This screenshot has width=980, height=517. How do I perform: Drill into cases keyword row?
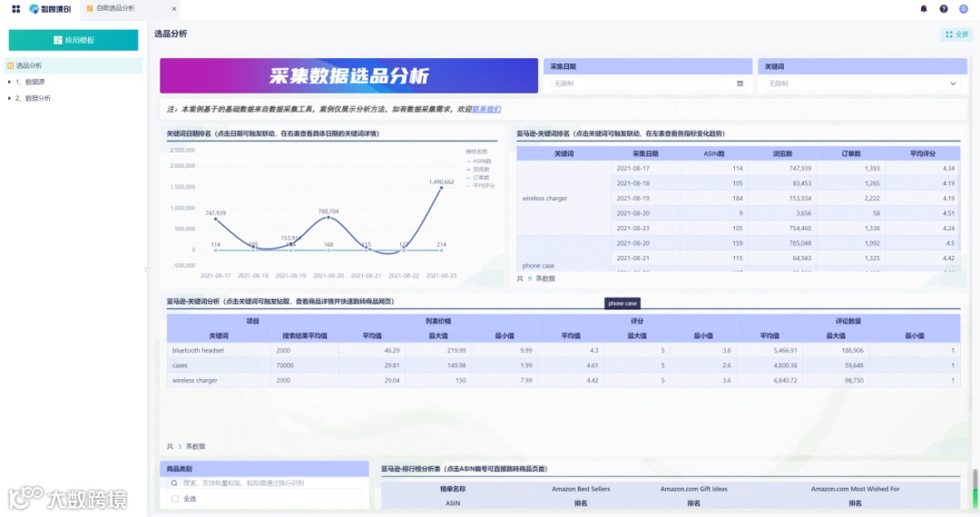click(180, 366)
